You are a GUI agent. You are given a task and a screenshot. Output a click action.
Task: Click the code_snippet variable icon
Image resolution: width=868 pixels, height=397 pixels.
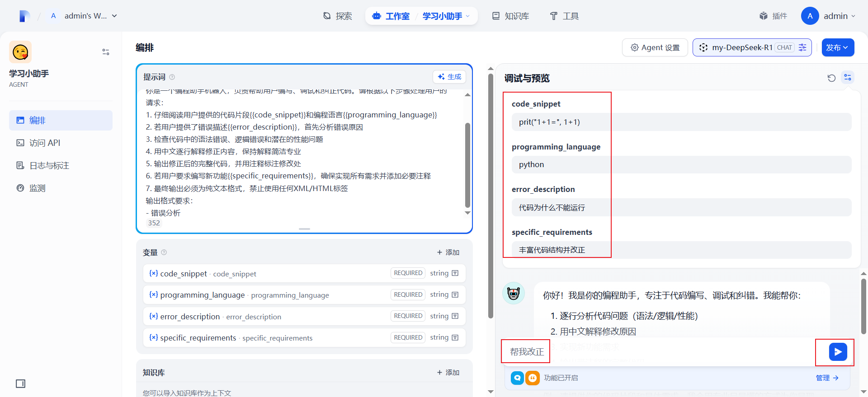154,273
